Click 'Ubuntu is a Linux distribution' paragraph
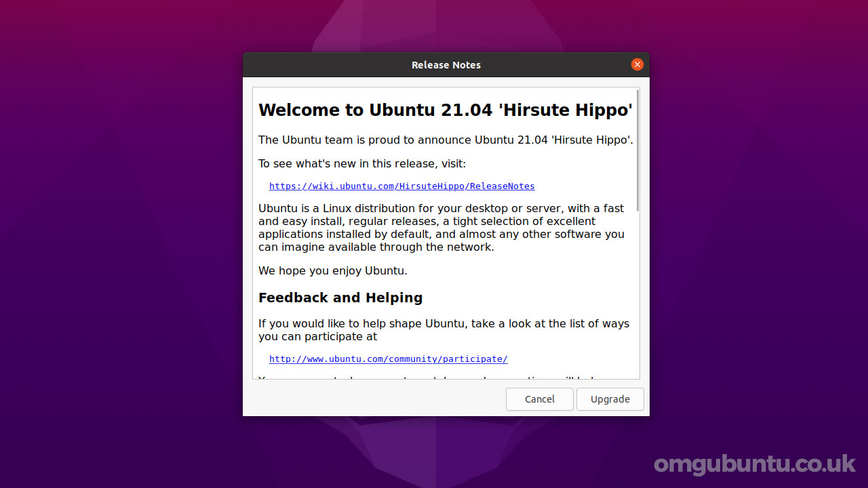The width and height of the screenshot is (868, 488). point(441,228)
